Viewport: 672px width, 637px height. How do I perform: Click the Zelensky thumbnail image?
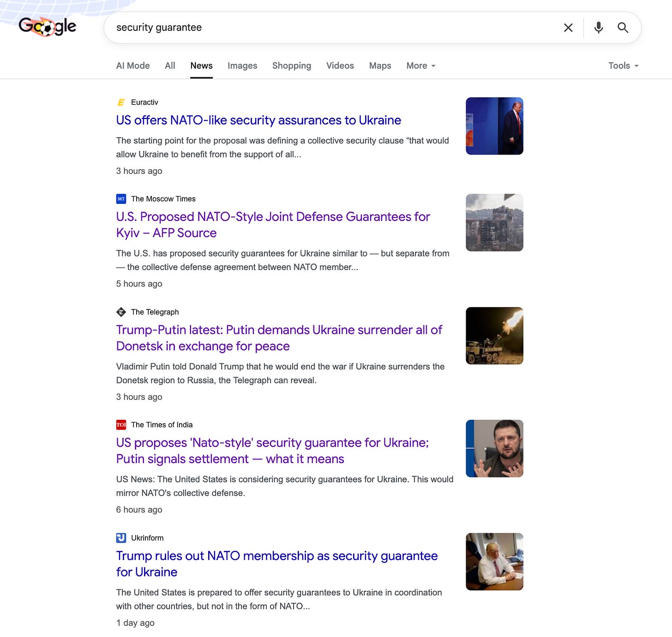pyautogui.click(x=494, y=448)
